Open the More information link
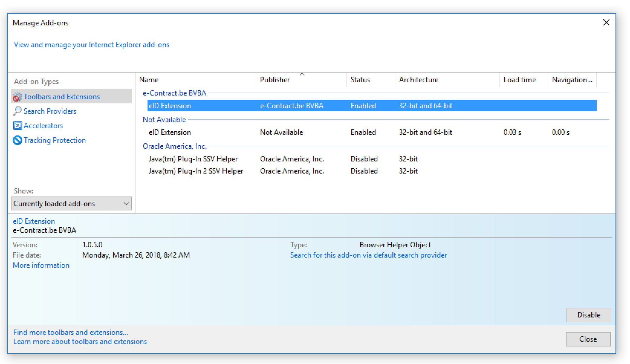Viewport: 630px width, 364px height. point(41,265)
